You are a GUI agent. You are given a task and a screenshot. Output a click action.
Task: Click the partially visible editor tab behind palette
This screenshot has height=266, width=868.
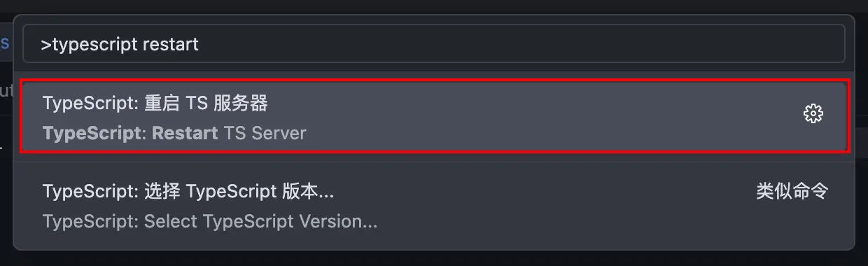[5, 43]
